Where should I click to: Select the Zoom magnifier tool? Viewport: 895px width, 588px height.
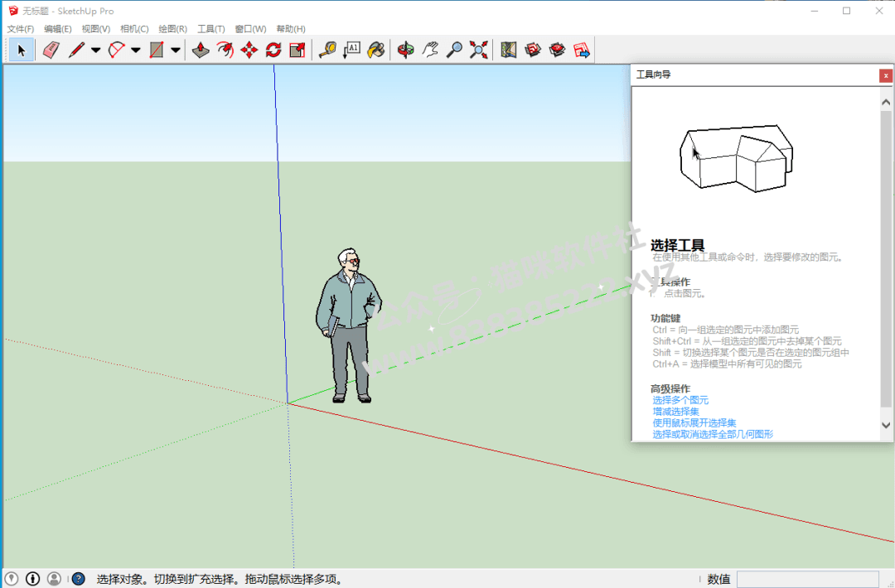coord(454,51)
